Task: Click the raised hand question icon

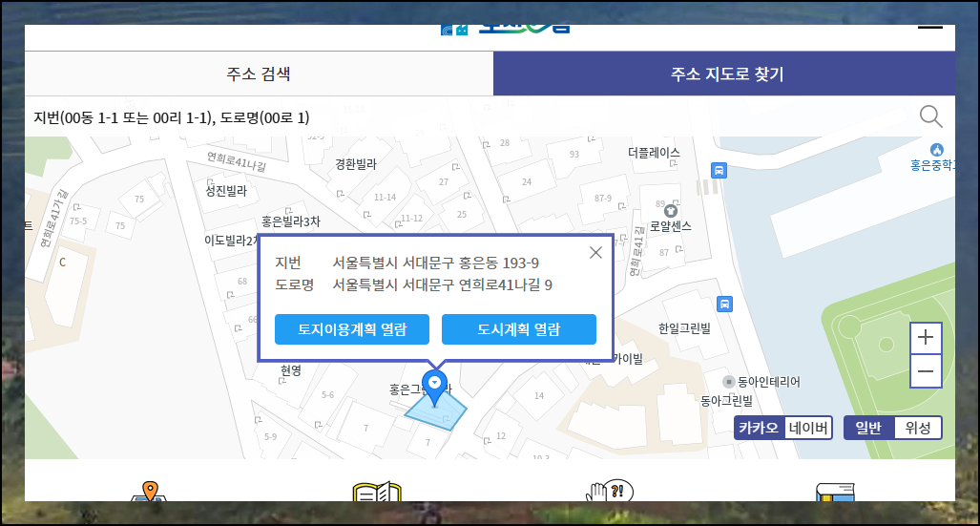Action: [610, 491]
